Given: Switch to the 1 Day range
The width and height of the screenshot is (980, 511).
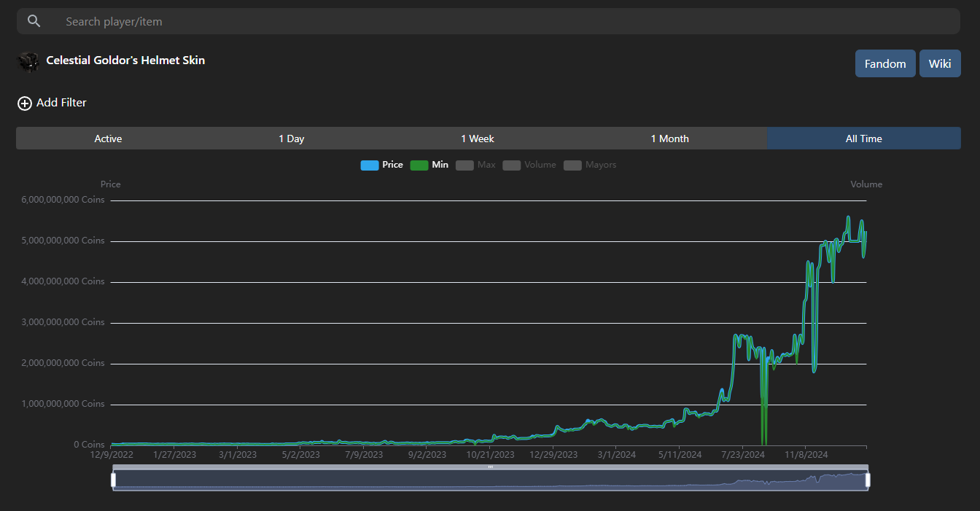Looking at the screenshot, I should (x=291, y=139).
